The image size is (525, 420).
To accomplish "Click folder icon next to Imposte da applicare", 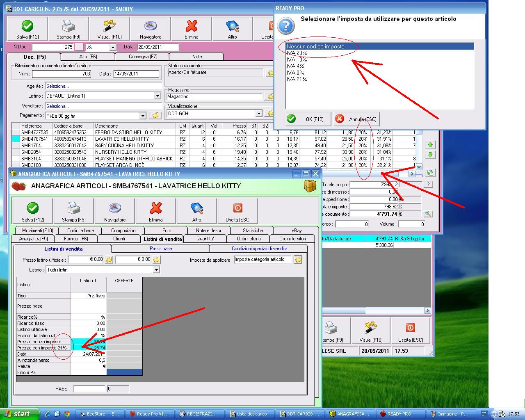I will [x=298, y=260].
